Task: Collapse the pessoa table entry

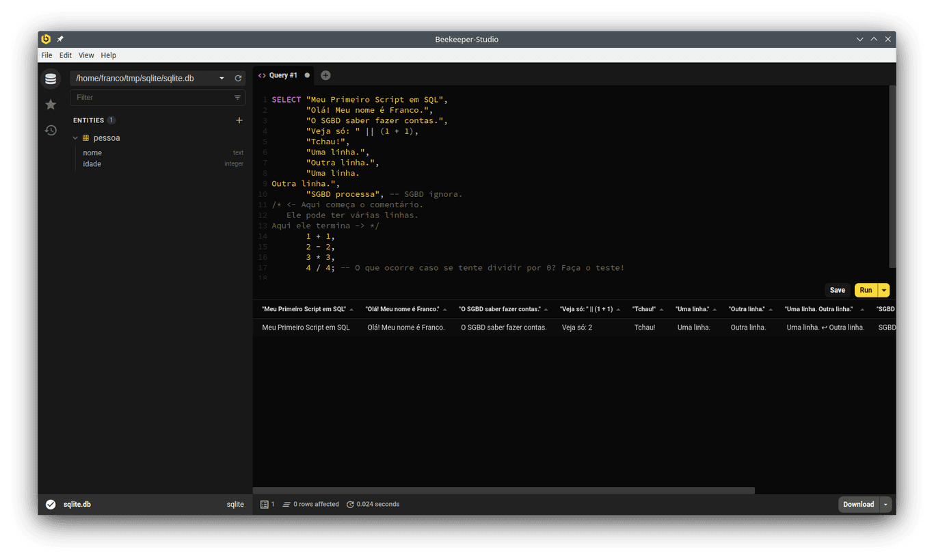Action: (x=75, y=137)
